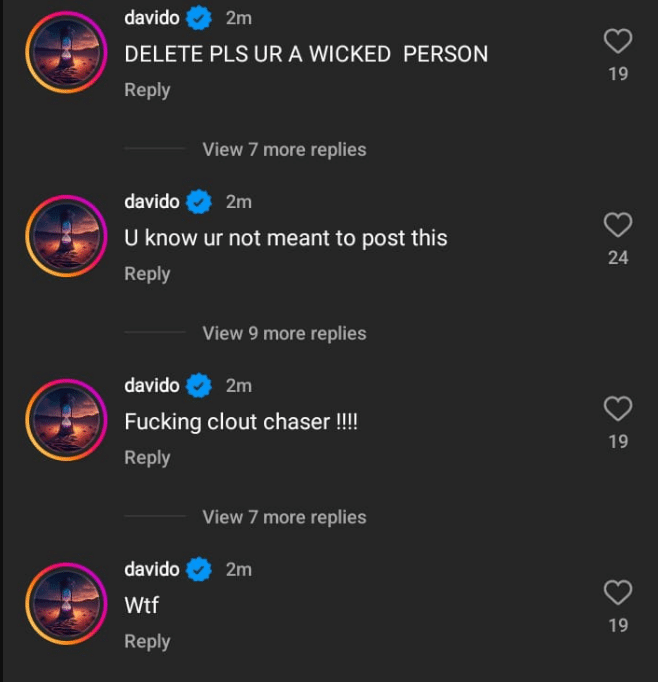This screenshot has width=658, height=682.
Task: Reply to the 'U know ur not meant' comment
Action: [147, 274]
